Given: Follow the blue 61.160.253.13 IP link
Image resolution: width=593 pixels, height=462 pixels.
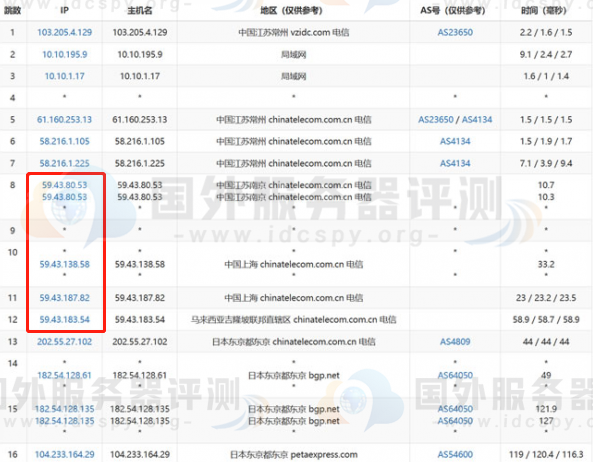Looking at the screenshot, I should (x=65, y=120).
